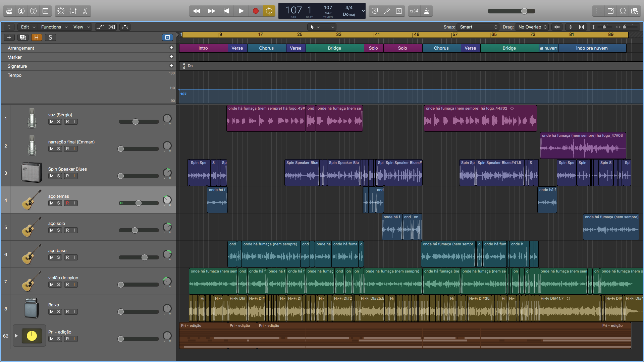Click the Hide tracks H button

(x=36, y=37)
